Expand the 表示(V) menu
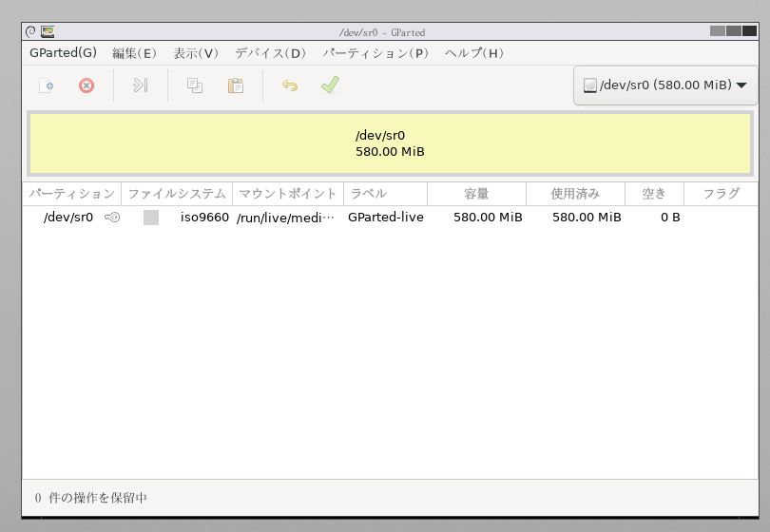Viewport: 770px width, 532px height. click(196, 53)
